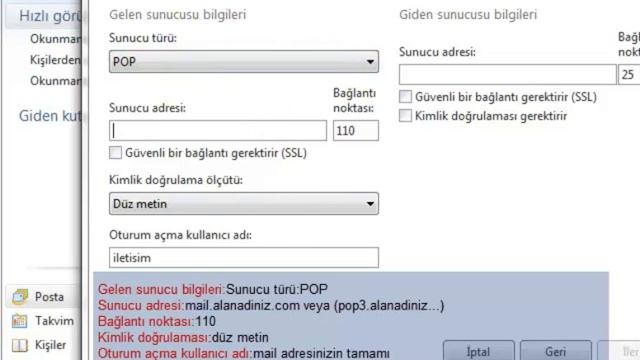The image size is (640, 360).
Task: Click the incoming port field showing 110
Action: click(356, 131)
